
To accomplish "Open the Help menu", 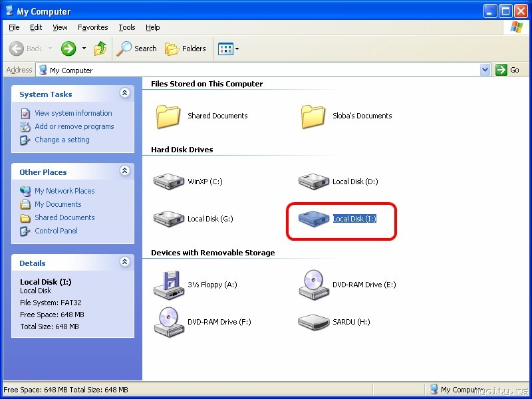I will (153, 27).
